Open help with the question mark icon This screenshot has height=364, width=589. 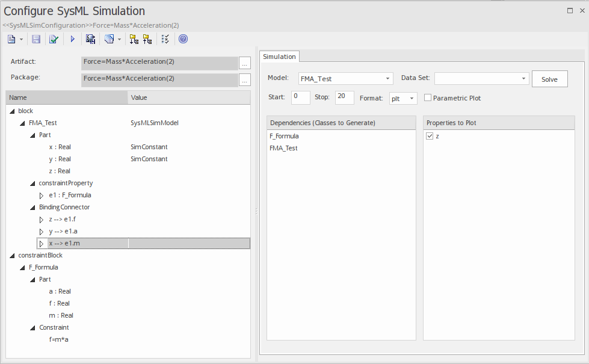[x=183, y=39]
